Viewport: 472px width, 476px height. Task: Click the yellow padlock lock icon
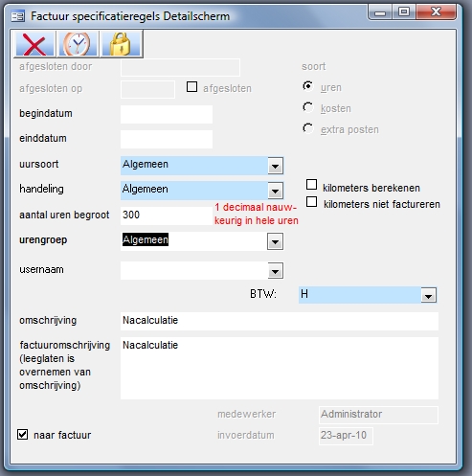(121, 44)
